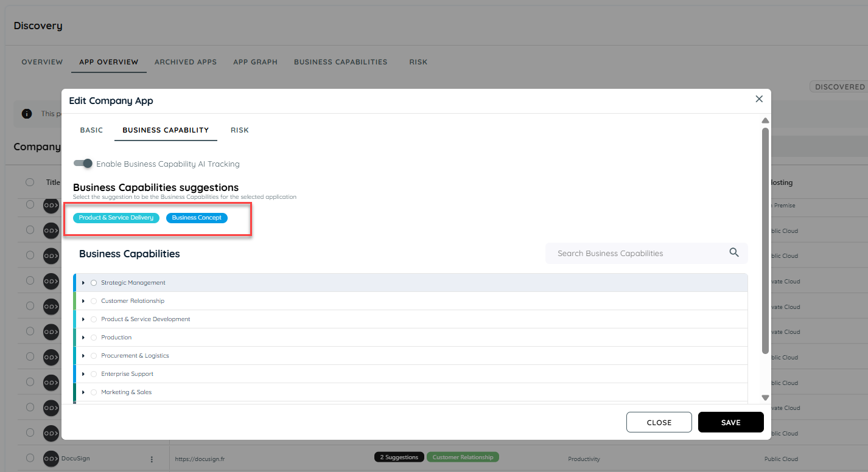Click the Strategic Management label
868x472 pixels.
click(133, 283)
